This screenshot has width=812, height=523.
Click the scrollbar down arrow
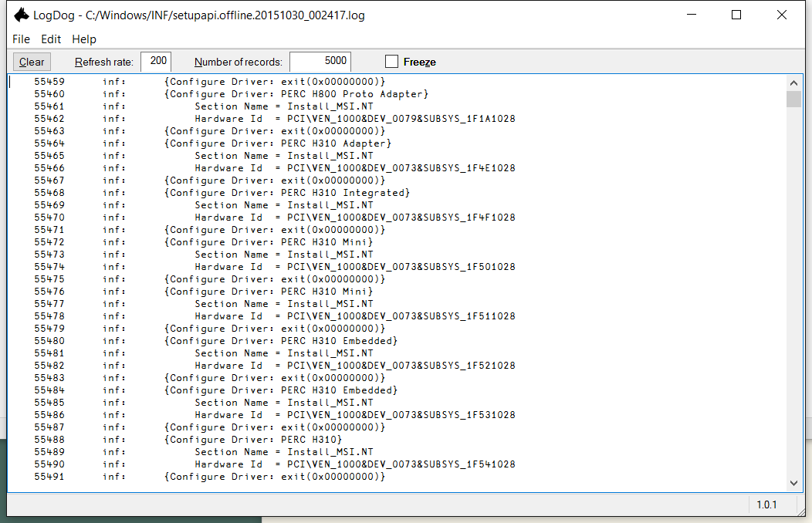coord(793,483)
